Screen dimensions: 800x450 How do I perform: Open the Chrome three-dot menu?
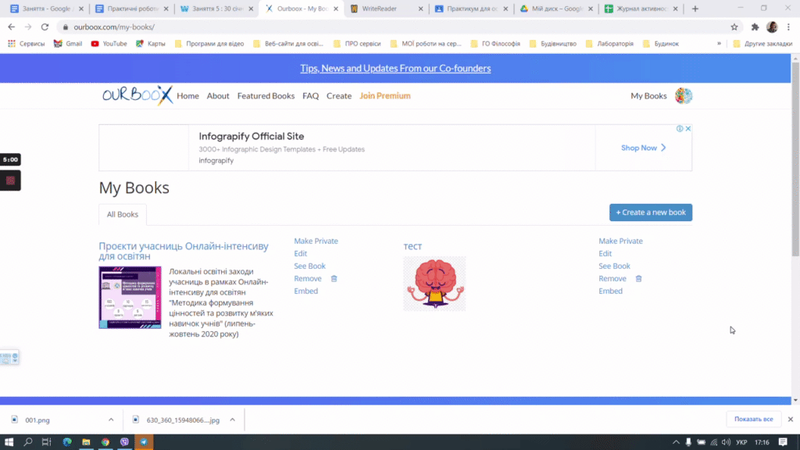(x=788, y=27)
